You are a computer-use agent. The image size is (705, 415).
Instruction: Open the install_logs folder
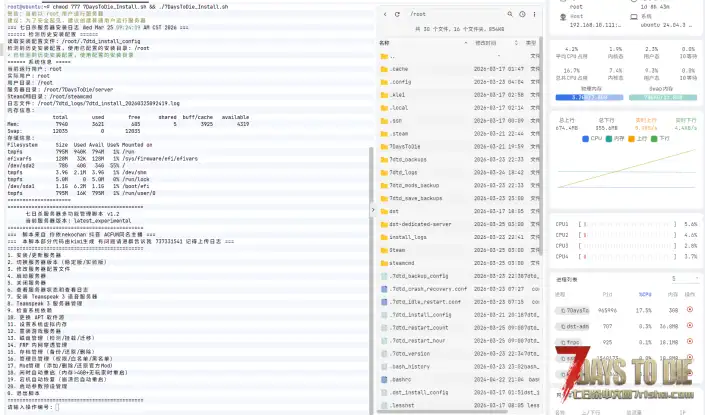409,237
